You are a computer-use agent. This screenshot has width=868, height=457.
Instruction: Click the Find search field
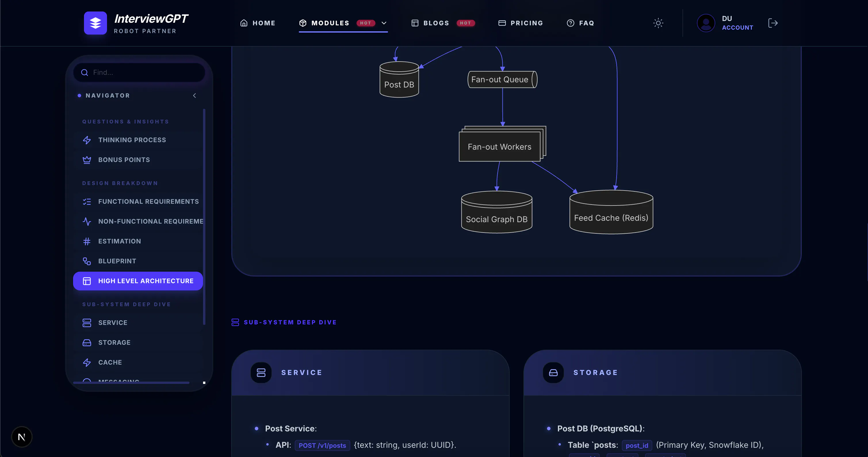pyautogui.click(x=139, y=73)
